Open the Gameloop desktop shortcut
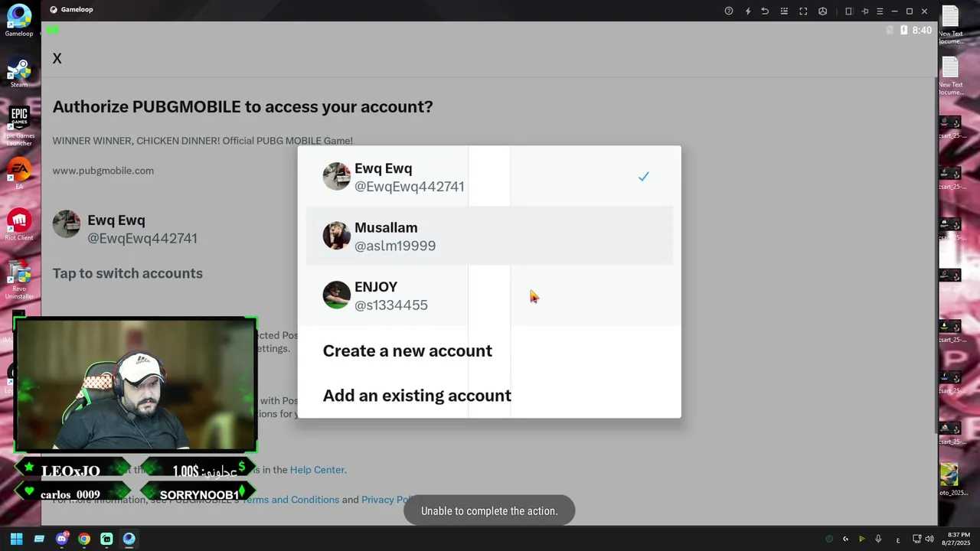This screenshot has height=551, width=980. point(19,20)
